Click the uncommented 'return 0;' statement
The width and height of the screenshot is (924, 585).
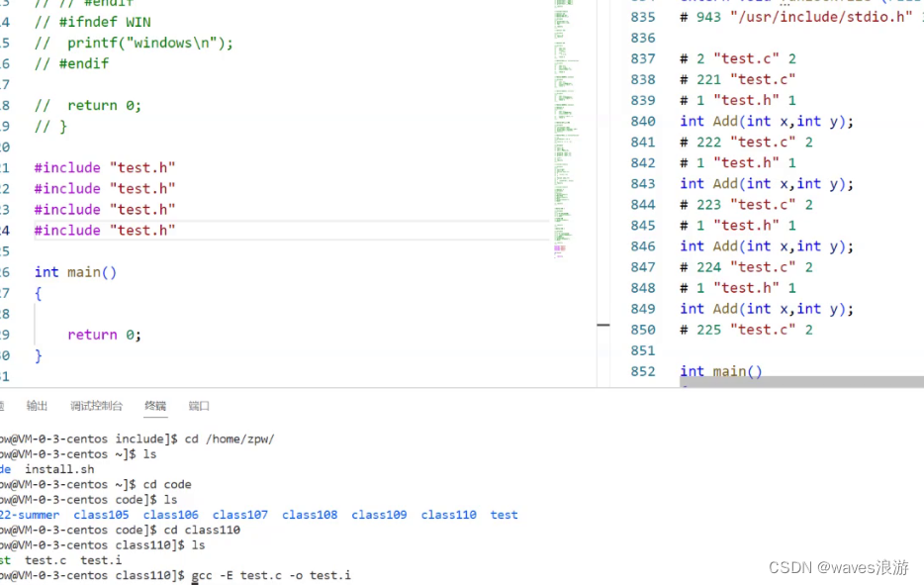[104, 335]
